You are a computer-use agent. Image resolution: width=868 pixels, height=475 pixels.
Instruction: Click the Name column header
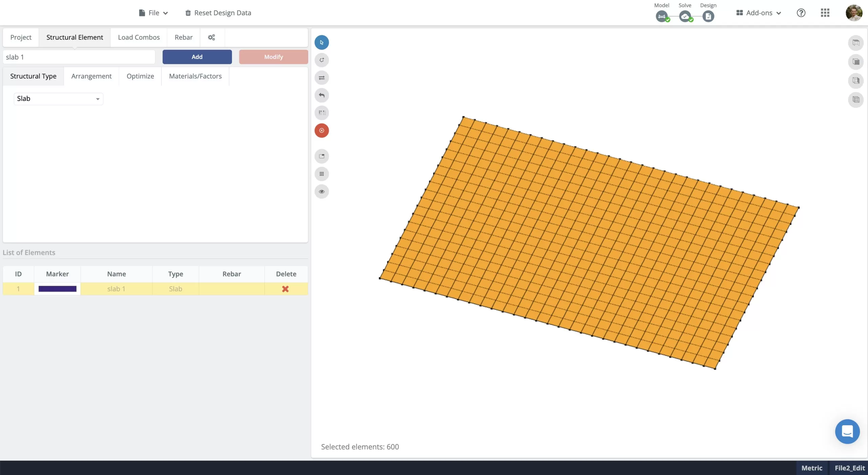click(x=116, y=274)
